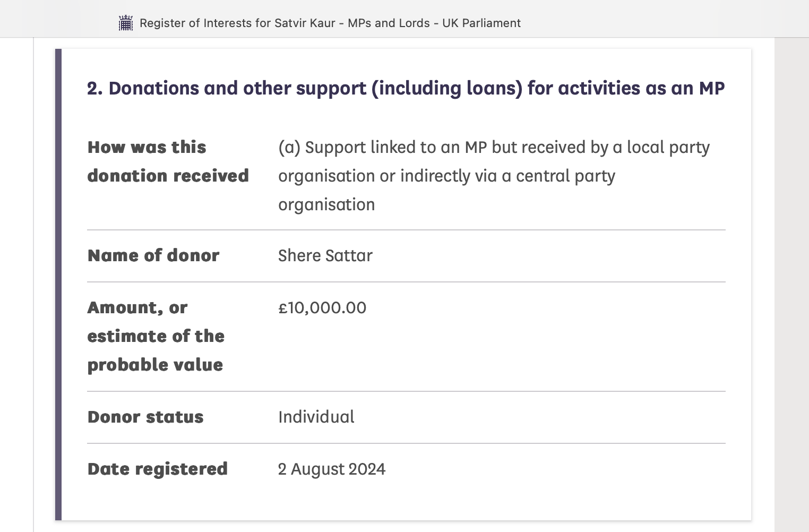This screenshot has width=809, height=532.
Task: Click the "donation received" label line
Action: click(x=168, y=176)
